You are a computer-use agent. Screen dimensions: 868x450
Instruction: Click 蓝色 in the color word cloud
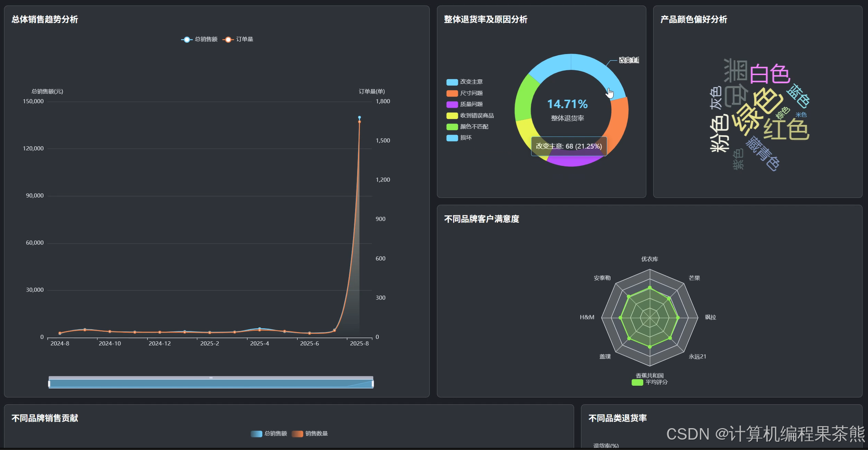(x=798, y=96)
